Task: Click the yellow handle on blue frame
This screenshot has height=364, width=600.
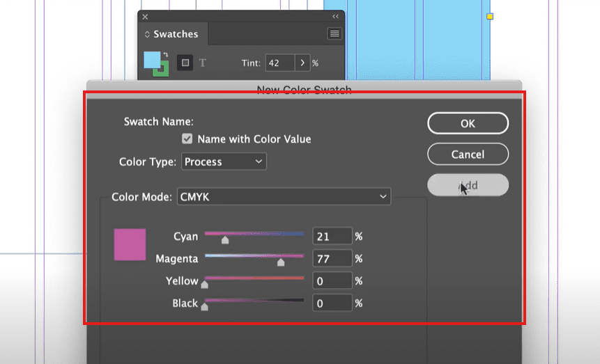Action: tap(490, 17)
